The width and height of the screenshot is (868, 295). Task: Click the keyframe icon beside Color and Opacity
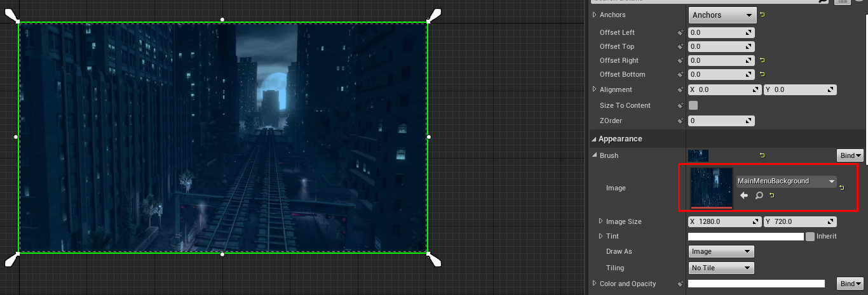pyautogui.click(x=681, y=284)
